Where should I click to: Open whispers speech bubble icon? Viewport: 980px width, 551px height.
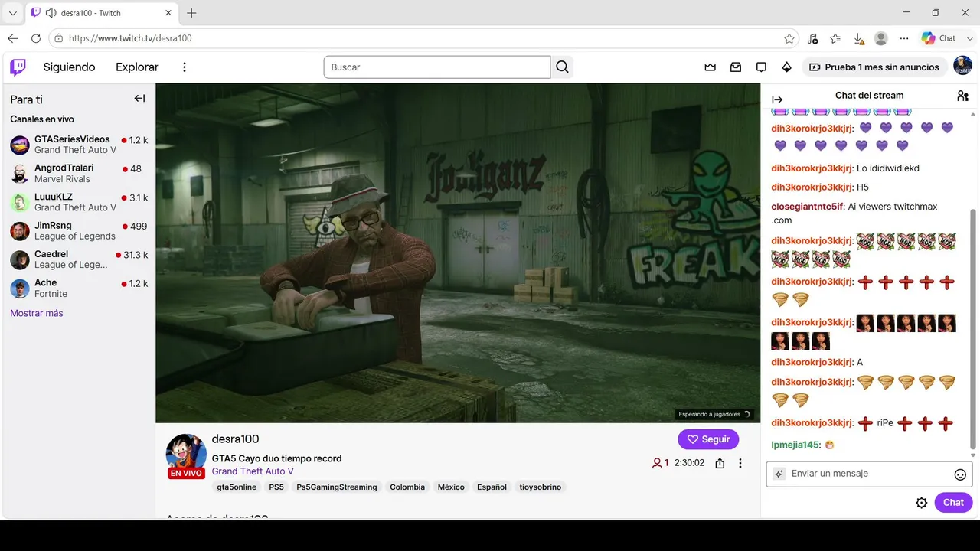[x=761, y=67]
